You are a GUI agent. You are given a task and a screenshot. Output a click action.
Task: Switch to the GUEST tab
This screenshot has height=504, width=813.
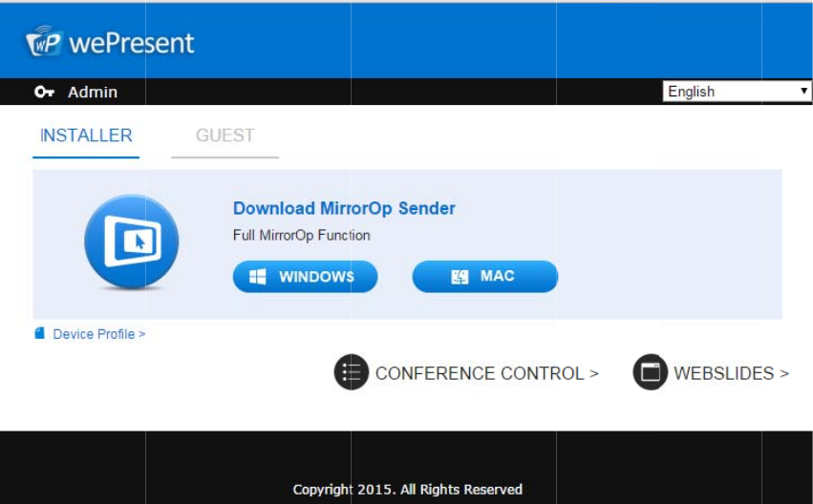click(x=225, y=136)
